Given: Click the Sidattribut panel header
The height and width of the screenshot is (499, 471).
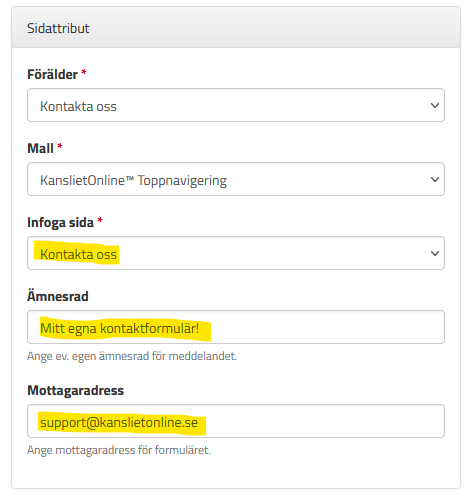Looking at the screenshot, I should coord(236,27).
